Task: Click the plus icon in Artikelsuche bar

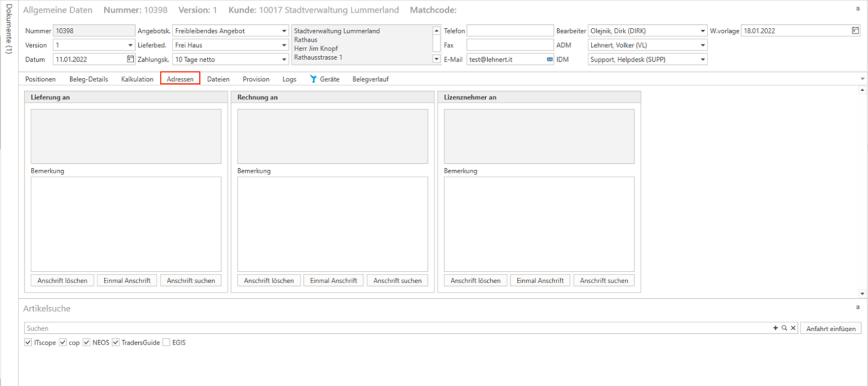Action: (776, 328)
